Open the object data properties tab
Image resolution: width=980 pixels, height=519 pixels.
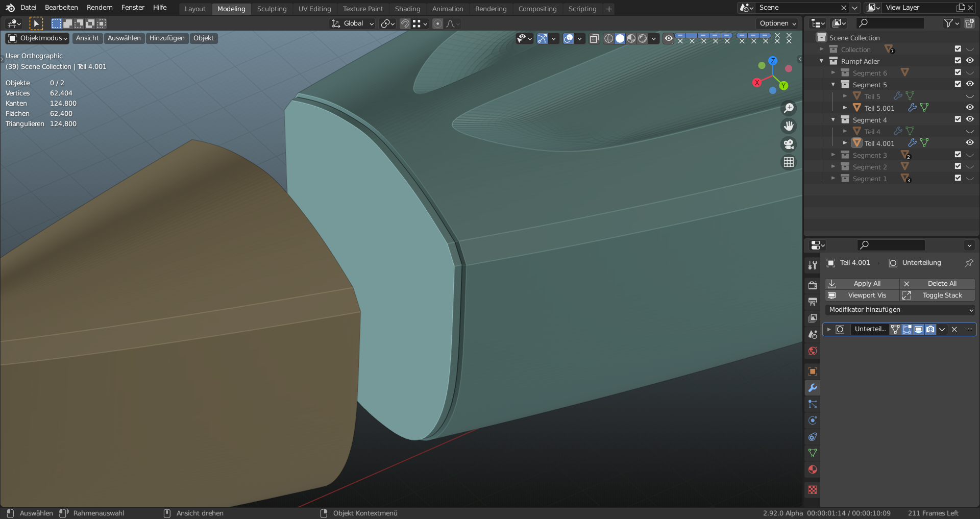click(x=813, y=453)
